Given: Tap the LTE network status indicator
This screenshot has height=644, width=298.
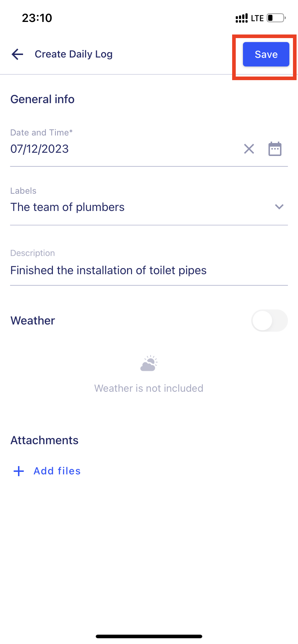Looking at the screenshot, I should 258,18.
